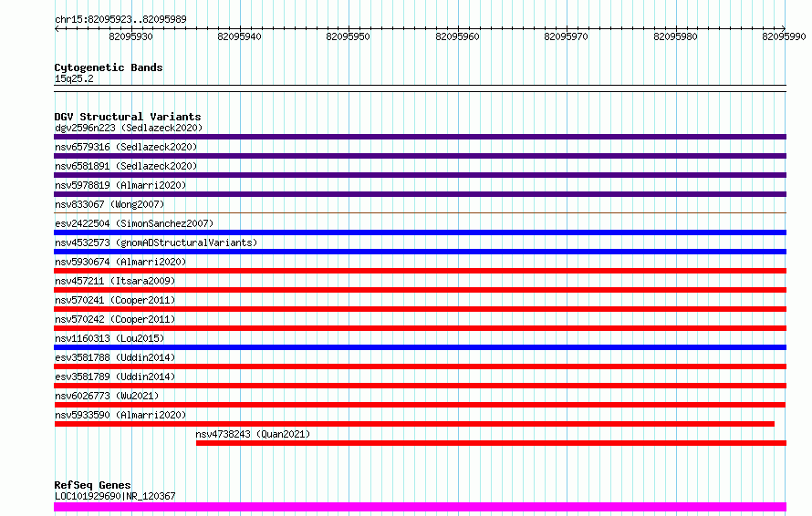Click the LOC101929690|NR_120367 gene label
The height and width of the screenshot is (516, 812).
click(x=115, y=496)
